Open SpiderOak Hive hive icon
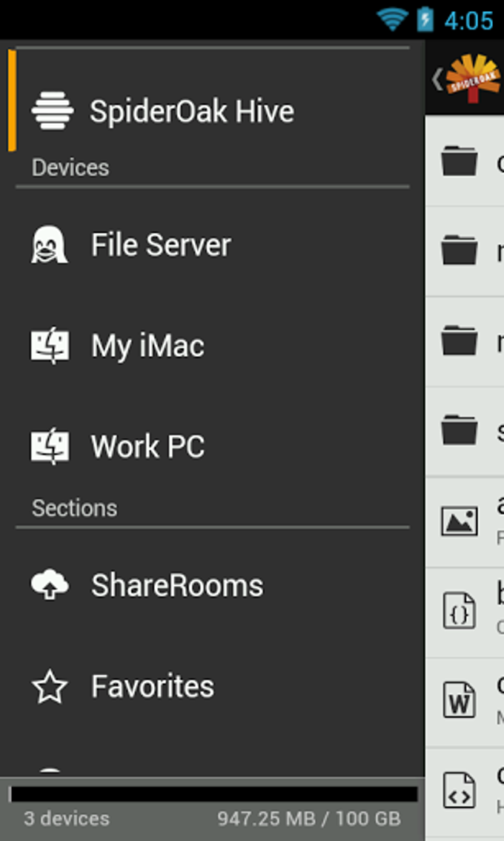504x841 pixels. coord(52,111)
